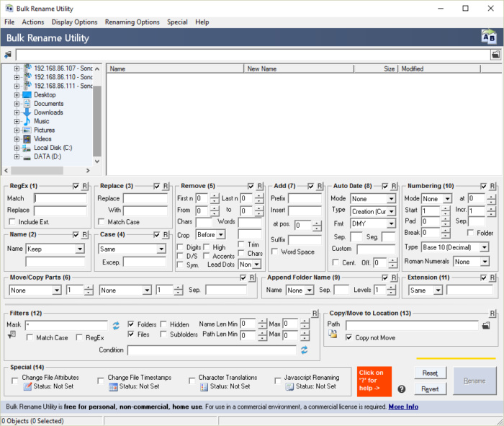Viewport: 504px width, 426px height.
Task: Toggle the Folder checkbox in Numbering
Action: (470, 232)
